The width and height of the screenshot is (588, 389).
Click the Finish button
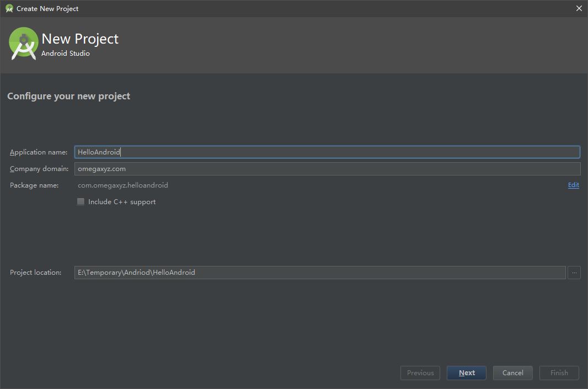(559, 372)
